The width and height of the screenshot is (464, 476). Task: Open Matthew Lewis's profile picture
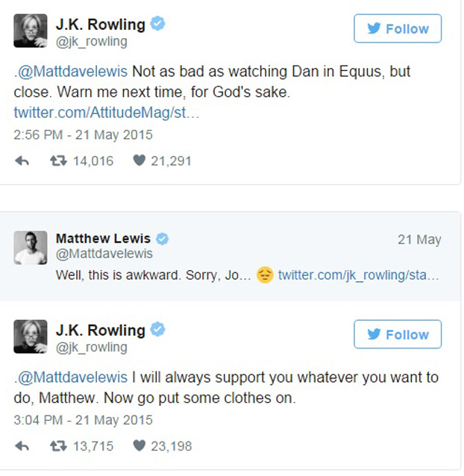click(x=31, y=247)
